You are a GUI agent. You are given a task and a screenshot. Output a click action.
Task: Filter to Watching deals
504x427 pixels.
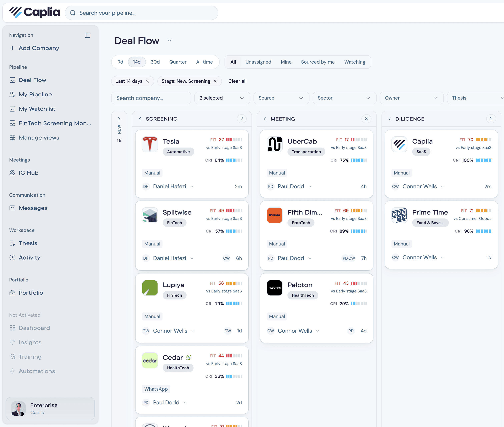pos(355,62)
